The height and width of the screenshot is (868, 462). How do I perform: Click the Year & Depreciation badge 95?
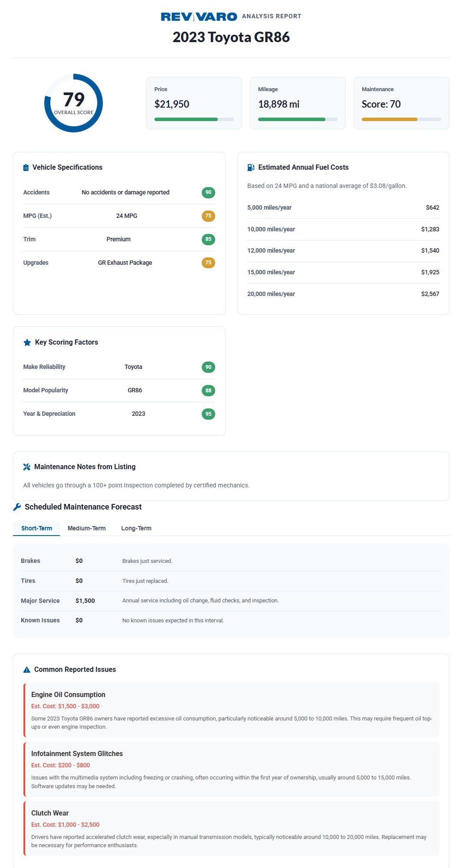pos(208,414)
